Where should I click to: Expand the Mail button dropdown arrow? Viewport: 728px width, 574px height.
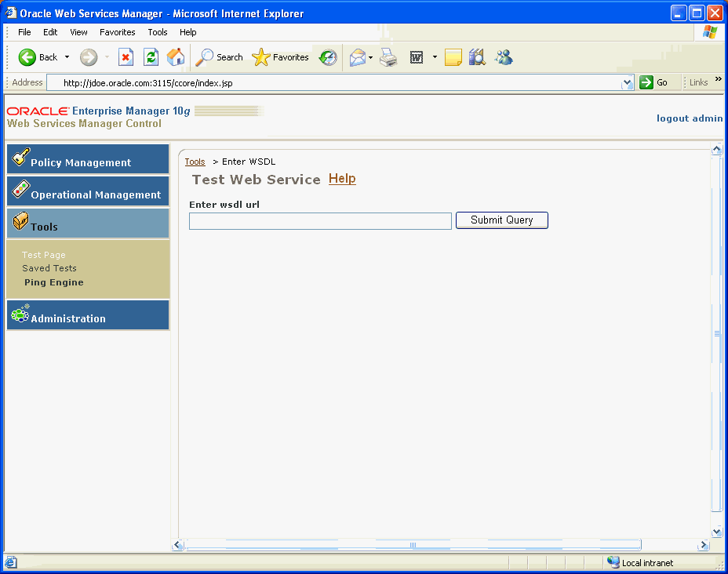[x=370, y=57]
